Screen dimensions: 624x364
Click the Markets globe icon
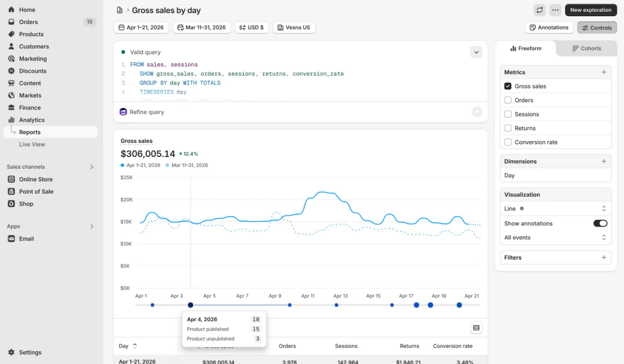11,95
